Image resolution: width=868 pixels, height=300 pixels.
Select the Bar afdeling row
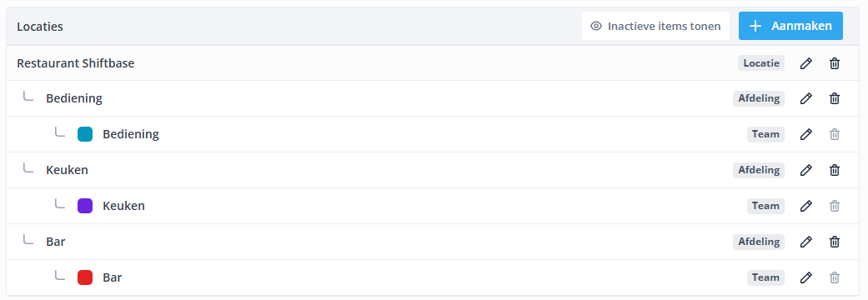434,242
